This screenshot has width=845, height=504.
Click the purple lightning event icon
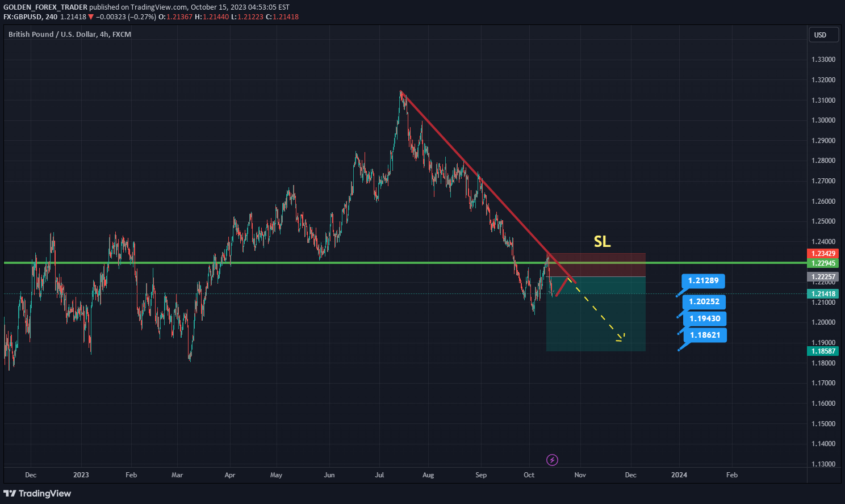552,460
